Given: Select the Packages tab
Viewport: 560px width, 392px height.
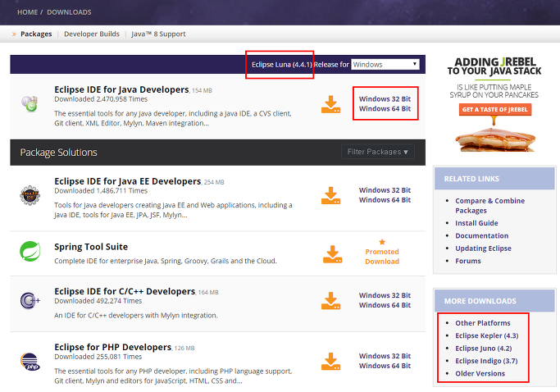Looking at the screenshot, I should point(36,34).
